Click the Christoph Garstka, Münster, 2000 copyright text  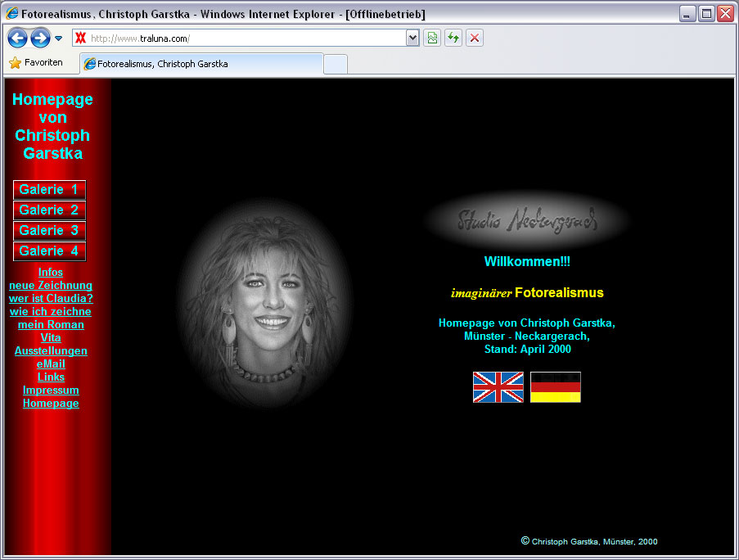point(589,541)
